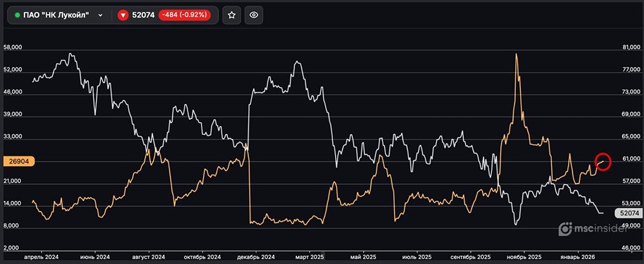The width and height of the screenshot is (644, 264).
Task: Click the июнь 2024 time axis label
Action: click(x=95, y=257)
